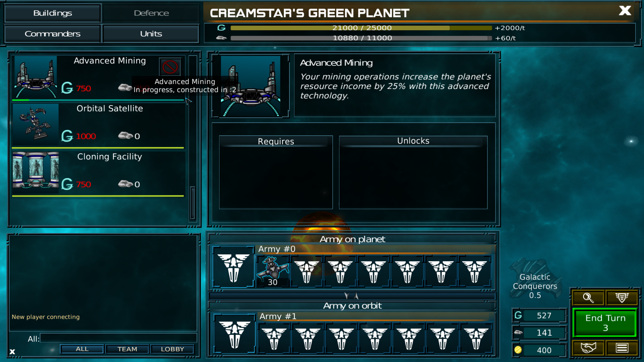Select the TEAM chat channel
This screenshot has height=362, width=644.
point(127,349)
